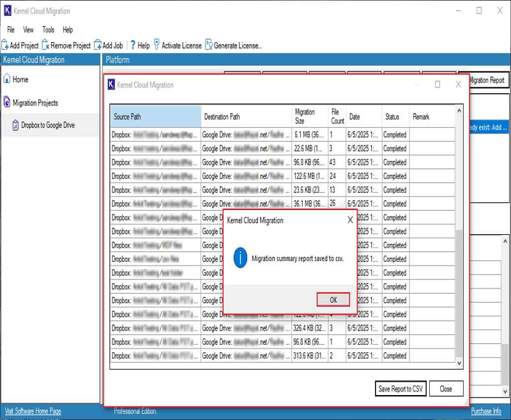Click the '36.1 MB' migration size cell

310,204
